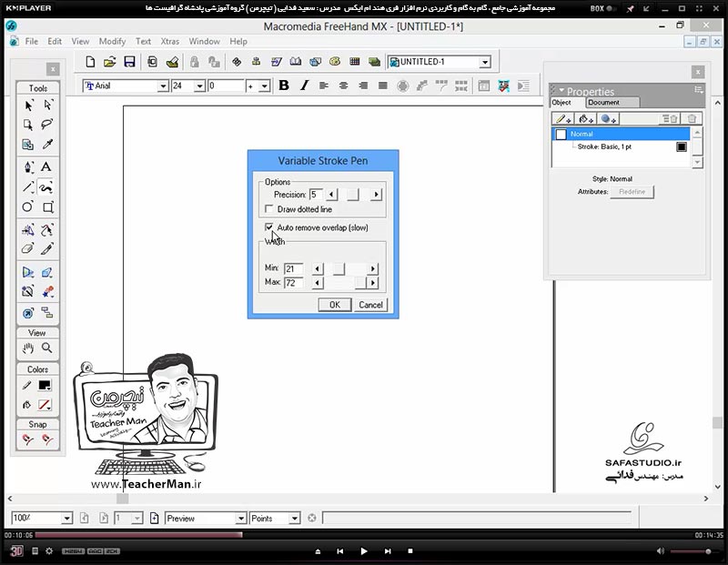Open the page number dropdown
The image size is (728, 565).
[137, 518]
